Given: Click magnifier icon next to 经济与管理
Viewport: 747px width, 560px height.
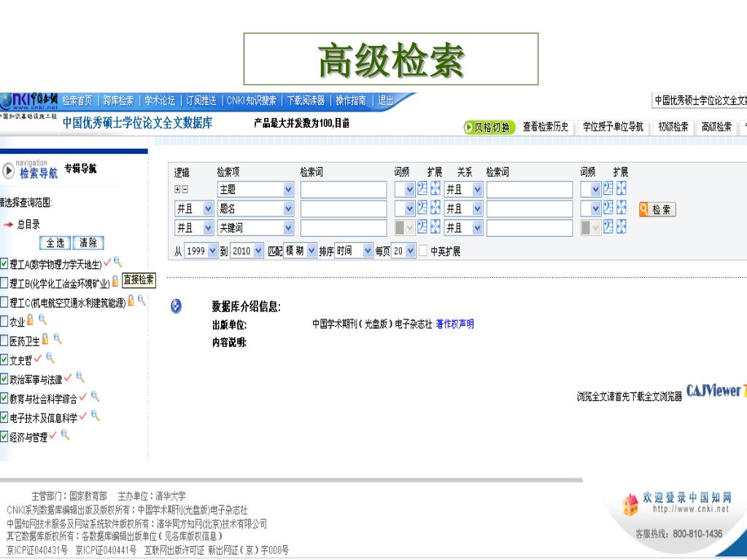Looking at the screenshot, I should [x=65, y=435].
